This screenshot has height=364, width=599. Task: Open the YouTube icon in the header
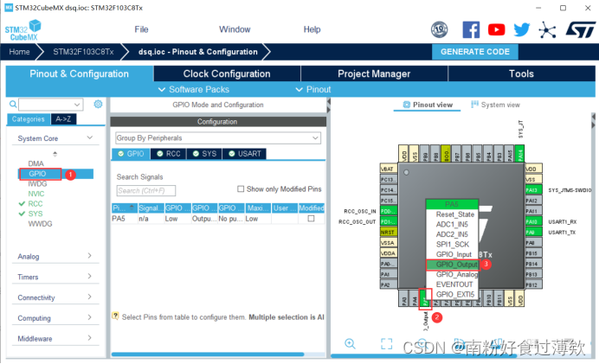click(x=496, y=29)
